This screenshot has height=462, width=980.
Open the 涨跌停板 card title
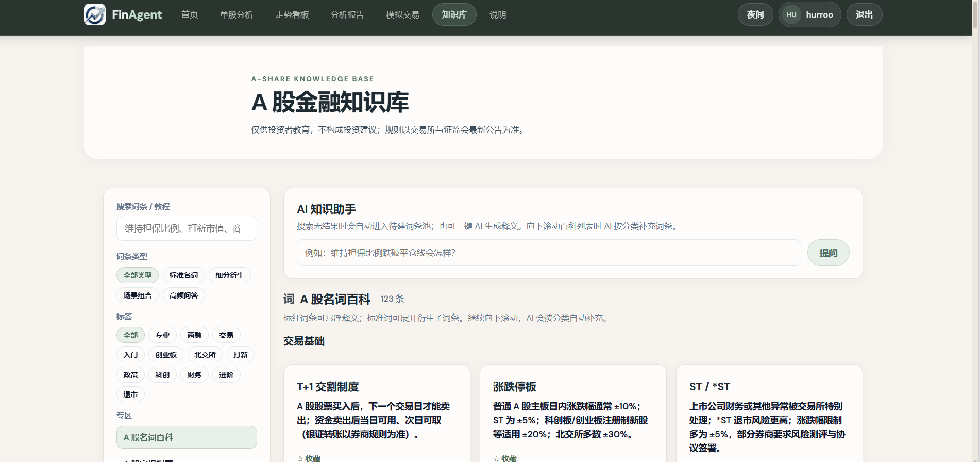[x=515, y=387]
